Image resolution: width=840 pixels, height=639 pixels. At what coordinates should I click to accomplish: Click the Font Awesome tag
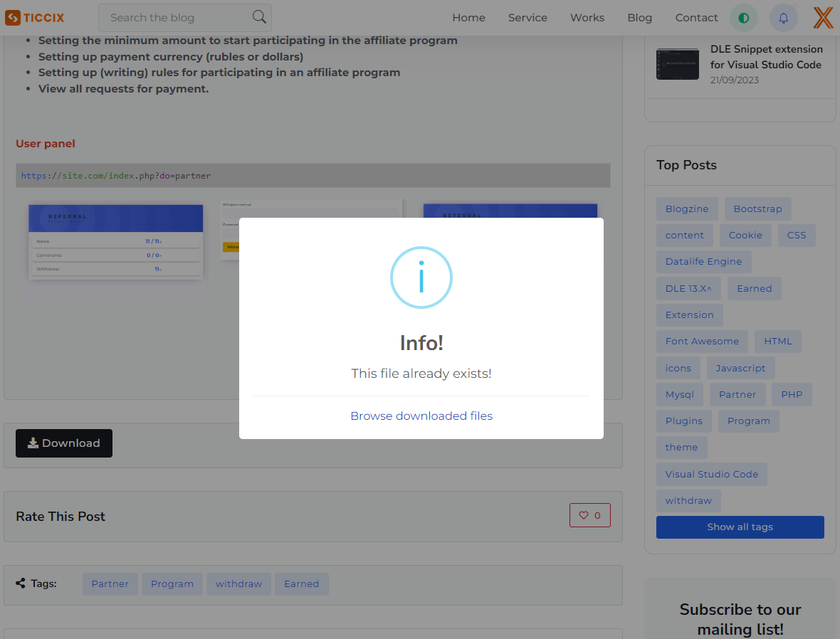pyautogui.click(x=702, y=342)
